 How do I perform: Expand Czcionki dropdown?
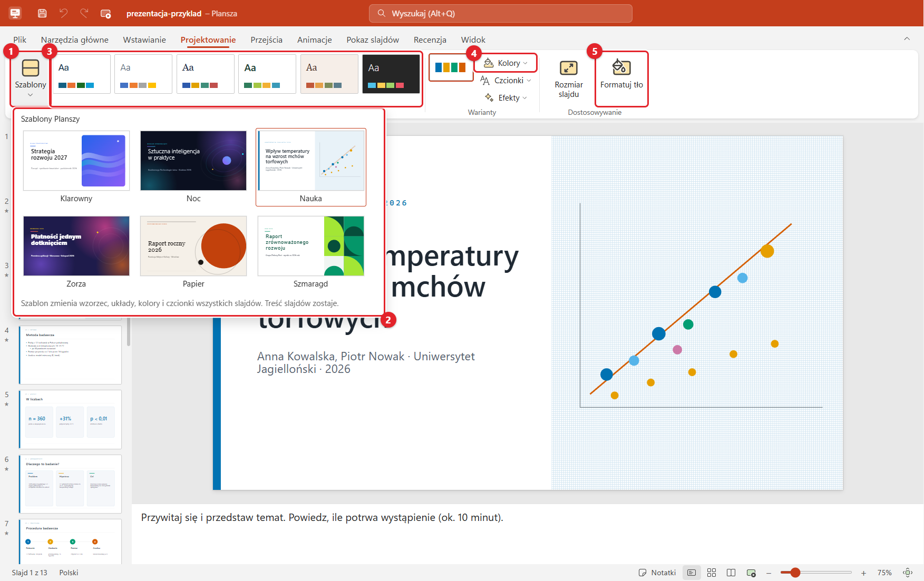(505, 81)
